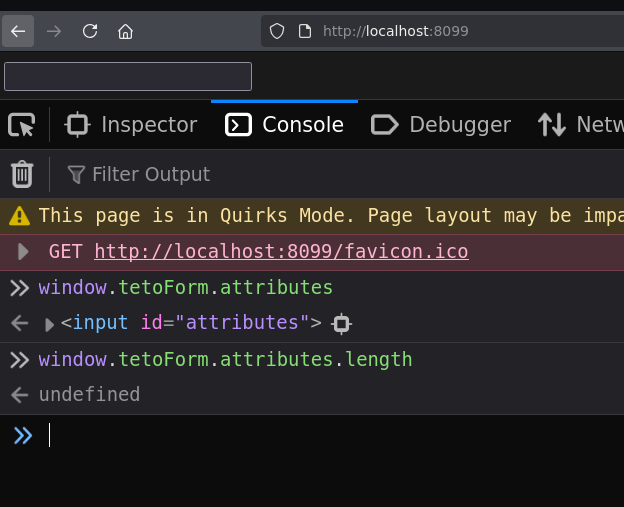The height and width of the screenshot is (507, 624).
Task: Reveal input node in Inspector icon
Action: (x=341, y=324)
